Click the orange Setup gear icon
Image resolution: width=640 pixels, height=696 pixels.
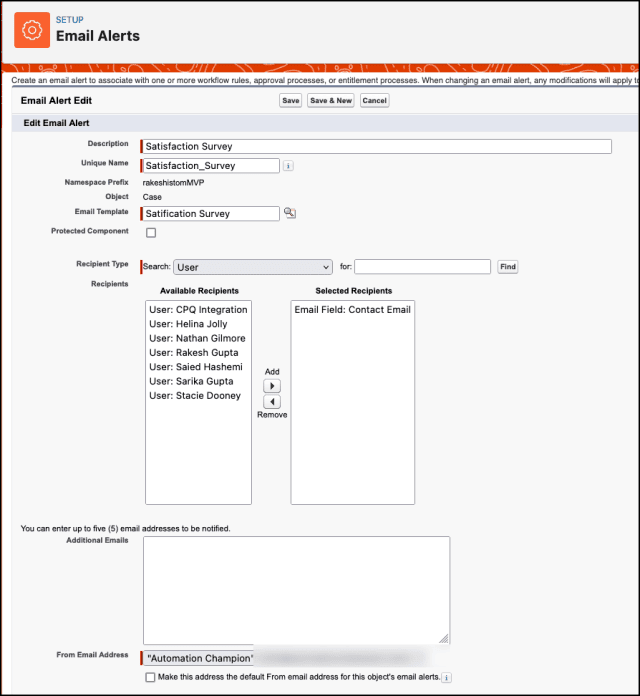pyautogui.click(x=32, y=30)
